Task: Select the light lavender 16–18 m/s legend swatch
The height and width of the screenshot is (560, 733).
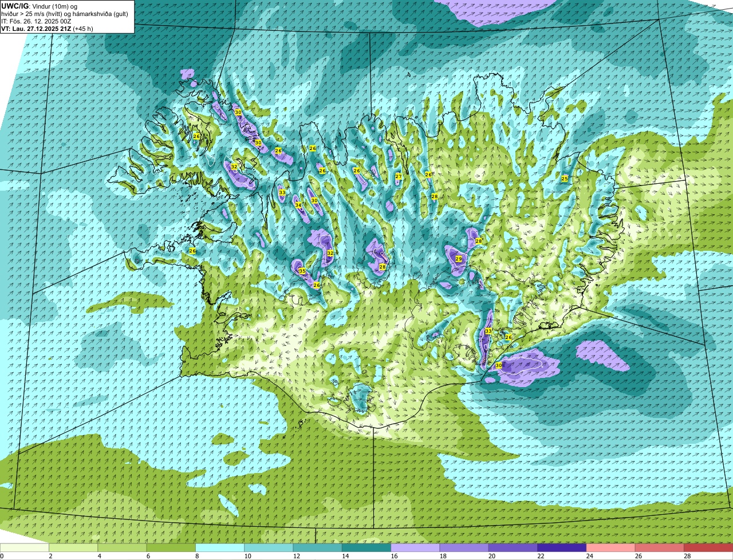Action: pos(415,547)
